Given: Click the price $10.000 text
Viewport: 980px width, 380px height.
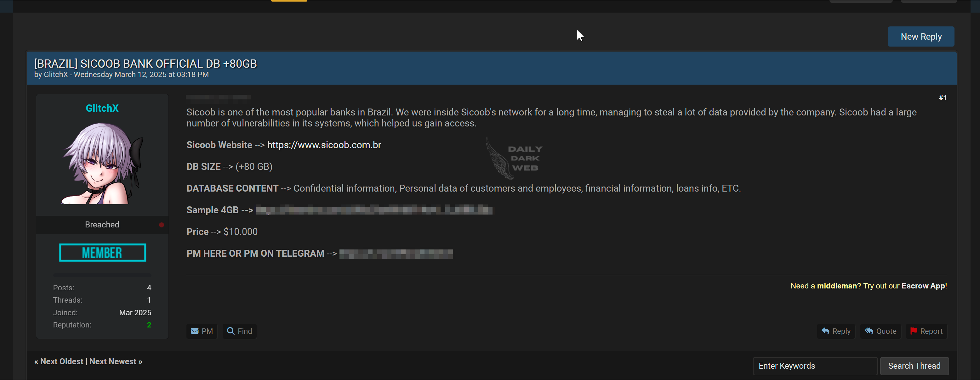Looking at the screenshot, I should pyautogui.click(x=241, y=232).
